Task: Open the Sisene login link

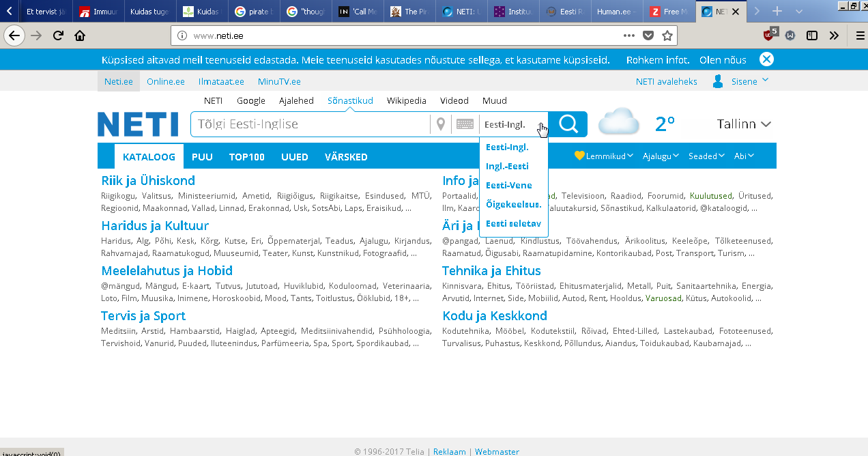Action: click(x=743, y=81)
